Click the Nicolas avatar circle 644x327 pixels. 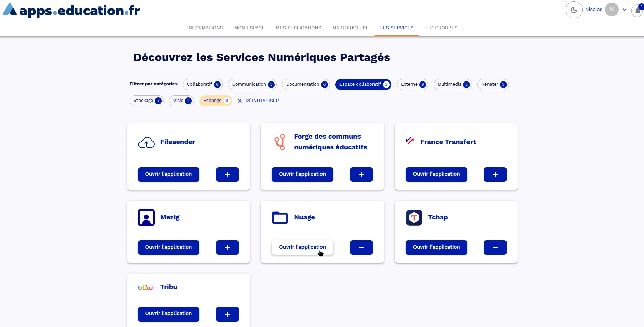tap(611, 10)
